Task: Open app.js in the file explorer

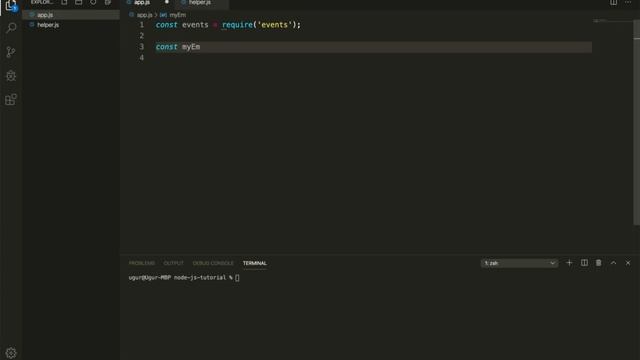Action: coord(71,15)
